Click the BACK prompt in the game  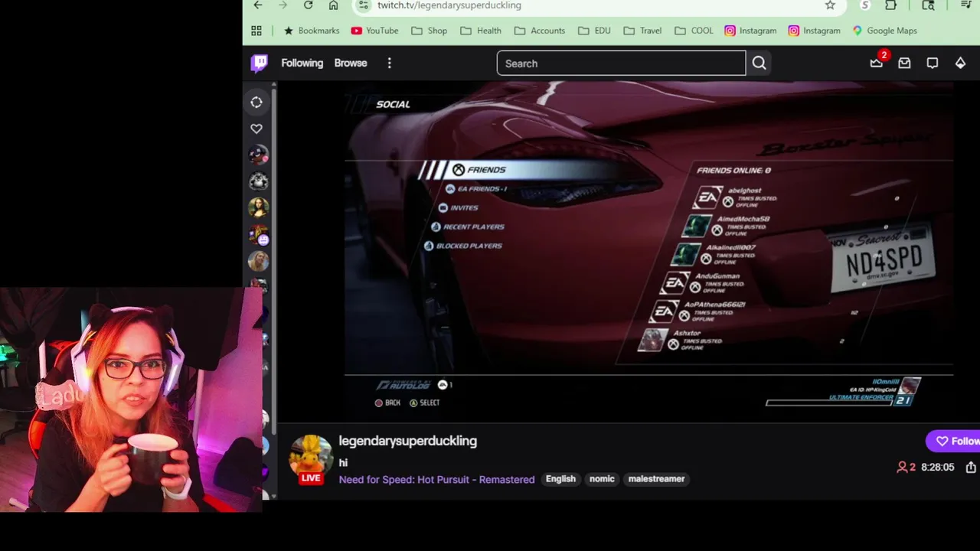387,403
